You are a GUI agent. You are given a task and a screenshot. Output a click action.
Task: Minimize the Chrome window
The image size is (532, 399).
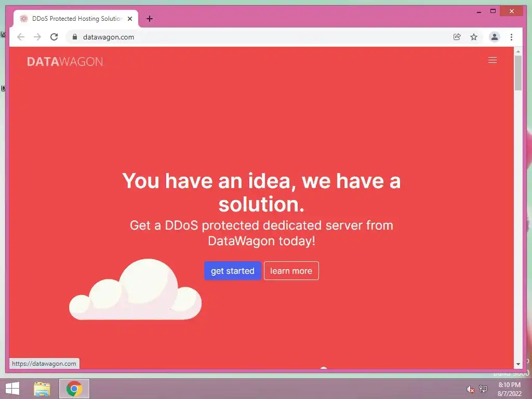pyautogui.click(x=478, y=11)
